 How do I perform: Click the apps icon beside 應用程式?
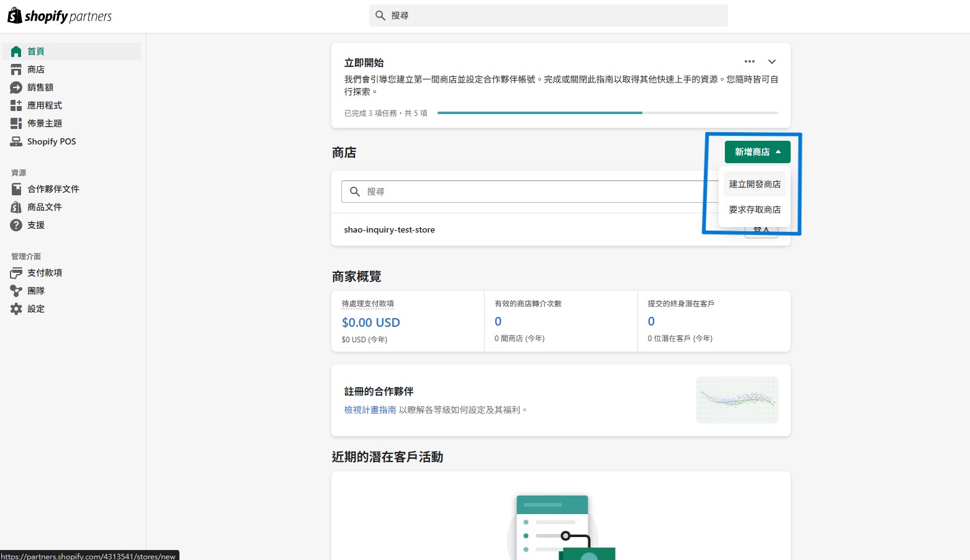click(16, 105)
